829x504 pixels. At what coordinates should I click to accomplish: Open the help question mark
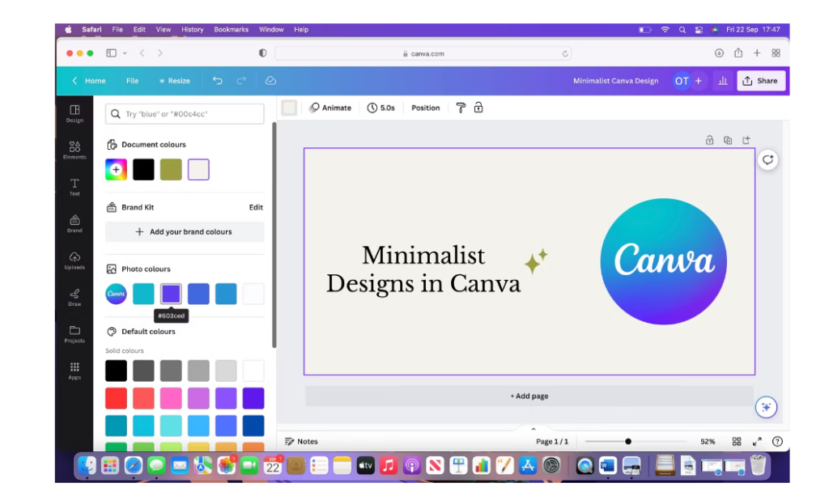pyautogui.click(x=777, y=441)
